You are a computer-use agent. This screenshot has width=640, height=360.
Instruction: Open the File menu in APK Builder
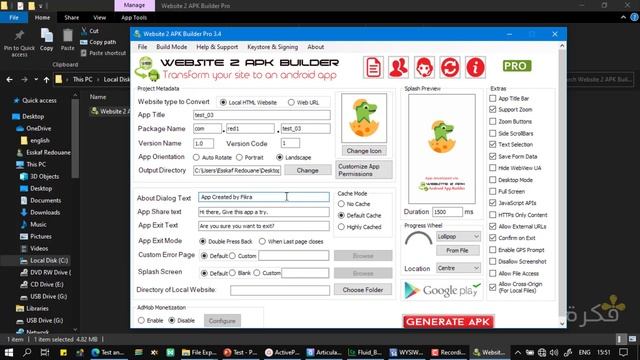tap(142, 47)
